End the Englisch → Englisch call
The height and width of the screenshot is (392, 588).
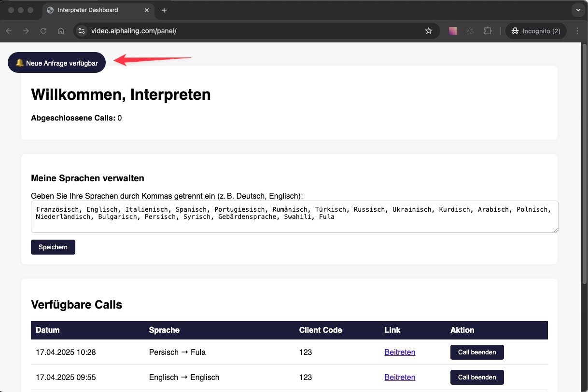coord(476,378)
